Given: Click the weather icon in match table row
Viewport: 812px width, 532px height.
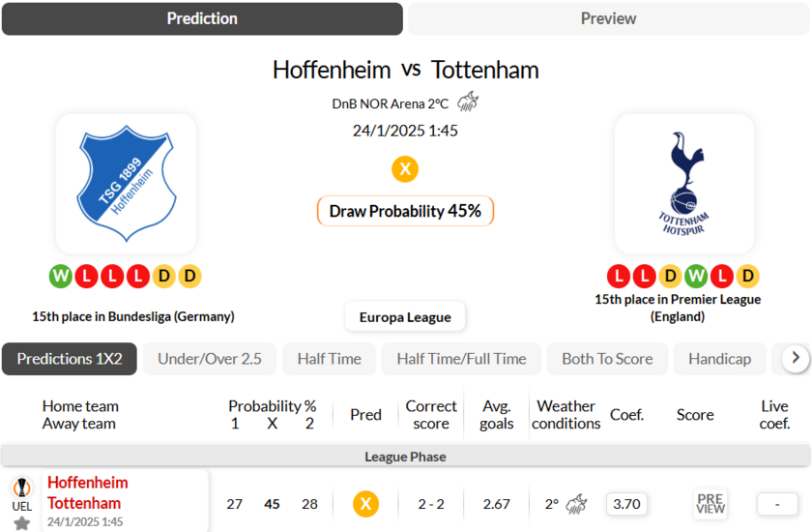Looking at the screenshot, I should point(578,504).
